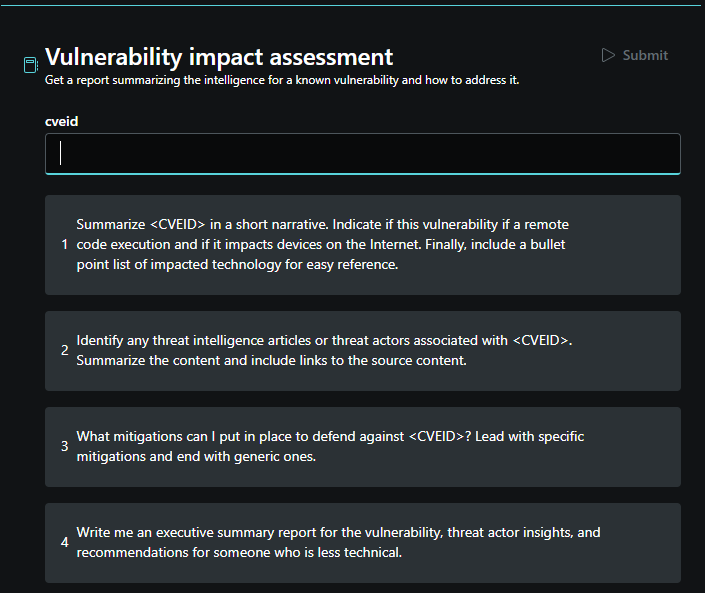Open prompt two about threat intelligence articles

363,351
